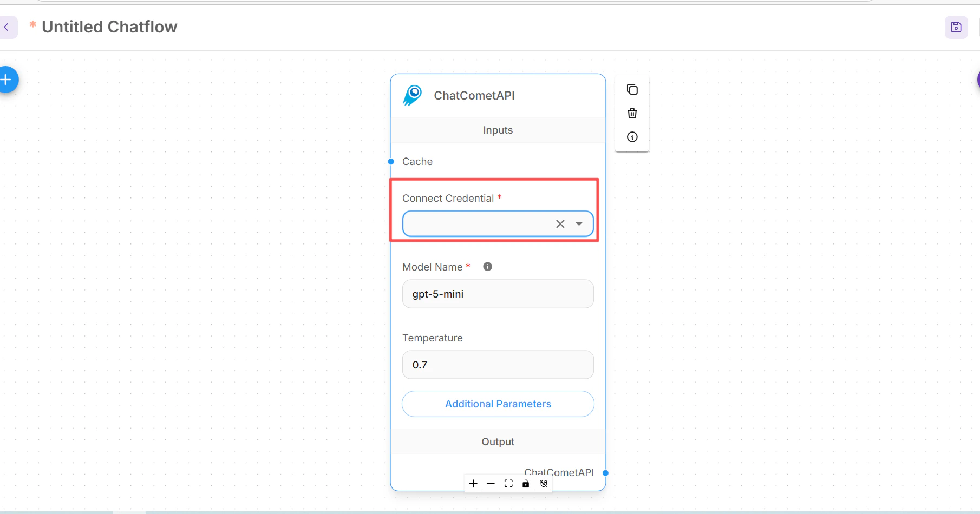Click the ChatCometAPI rocket logo icon

412,95
